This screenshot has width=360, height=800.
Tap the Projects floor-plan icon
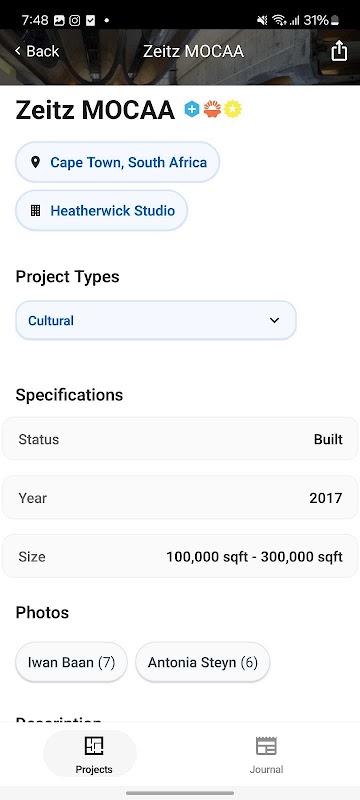[94, 746]
